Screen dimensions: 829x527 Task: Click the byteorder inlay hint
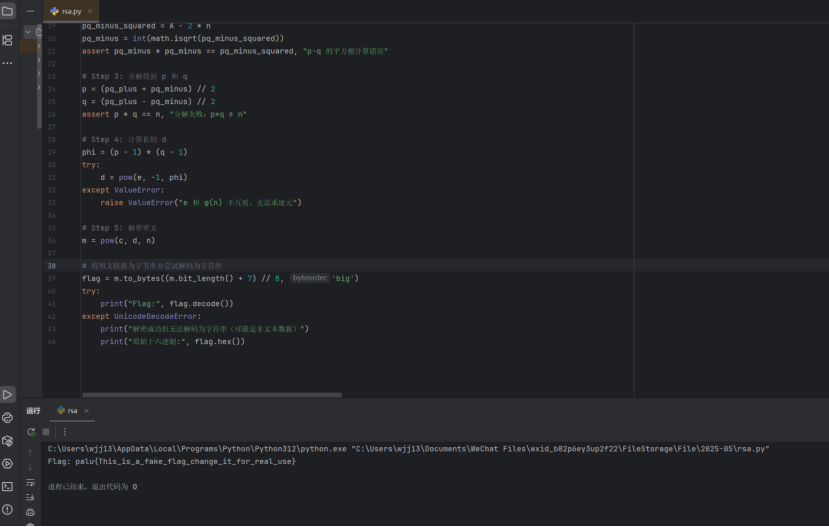310,278
